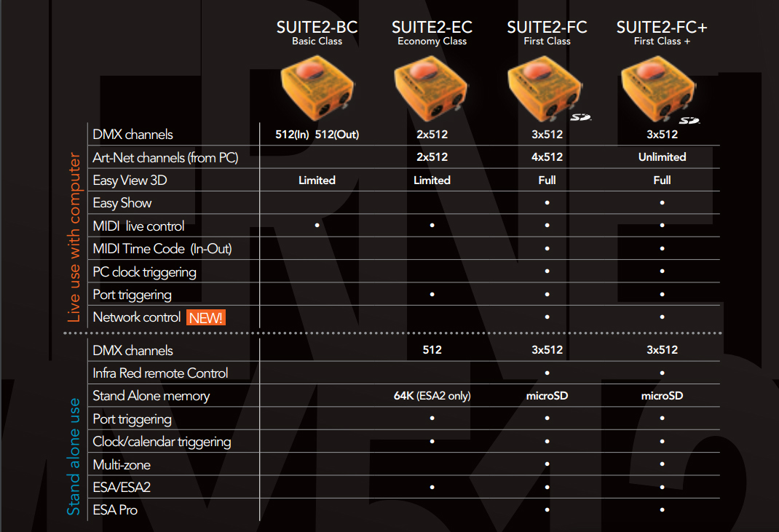Select the "Stand Alone memory" row label

[x=151, y=396]
